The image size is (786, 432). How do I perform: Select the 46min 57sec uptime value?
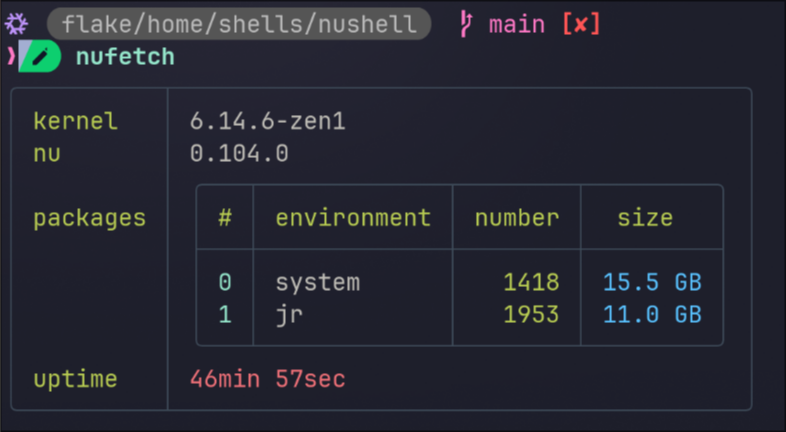coord(268,379)
